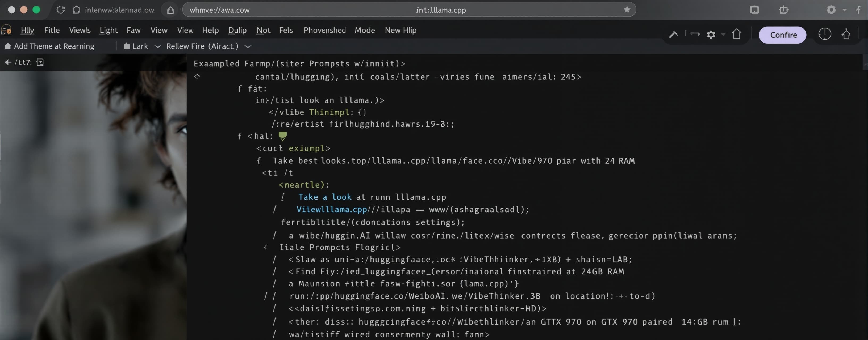The image size is (868, 340).
Task: Click the upward caret icon in toolbar
Action: click(x=673, y=34)
